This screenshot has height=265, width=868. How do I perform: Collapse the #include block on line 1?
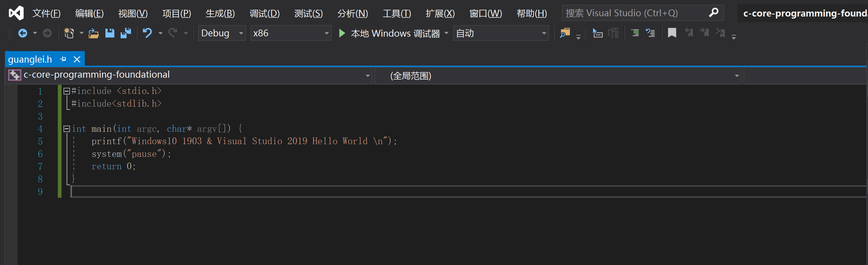tap(66, 91)
